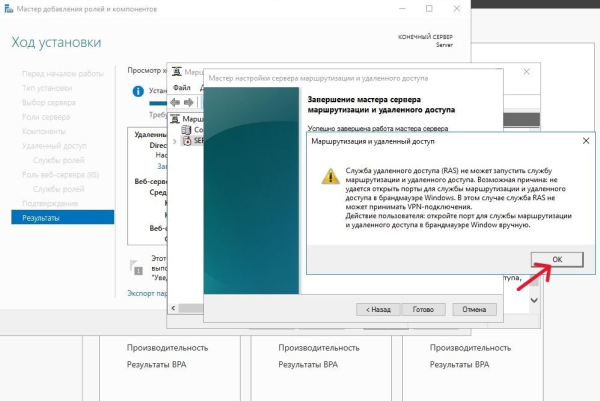Click the Ход установки heading

(56, 42)
